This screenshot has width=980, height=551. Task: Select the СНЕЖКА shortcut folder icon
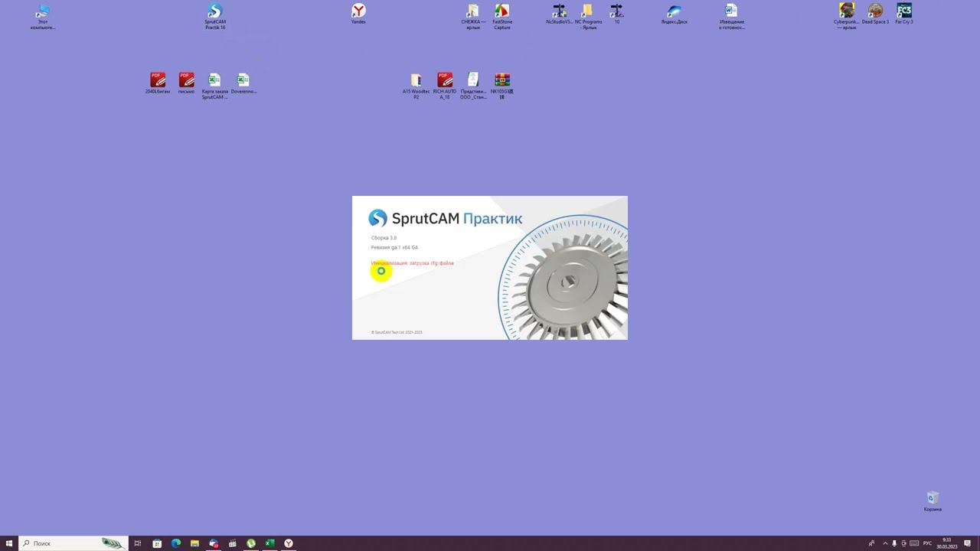coord(473,16)
